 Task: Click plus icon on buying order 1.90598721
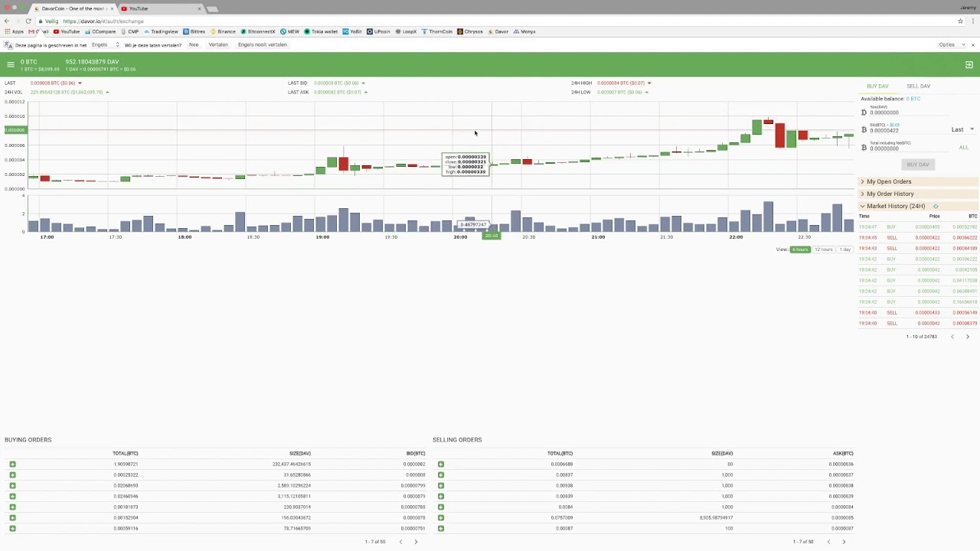12,465
